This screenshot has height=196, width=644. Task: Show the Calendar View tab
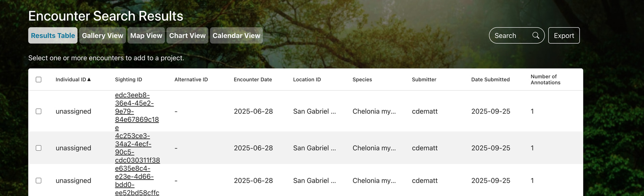click(x=236, y=35)
